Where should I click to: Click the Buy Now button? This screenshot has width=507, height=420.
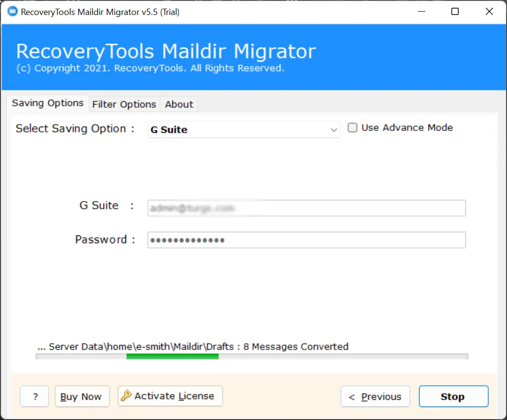[x=82, y=397]
